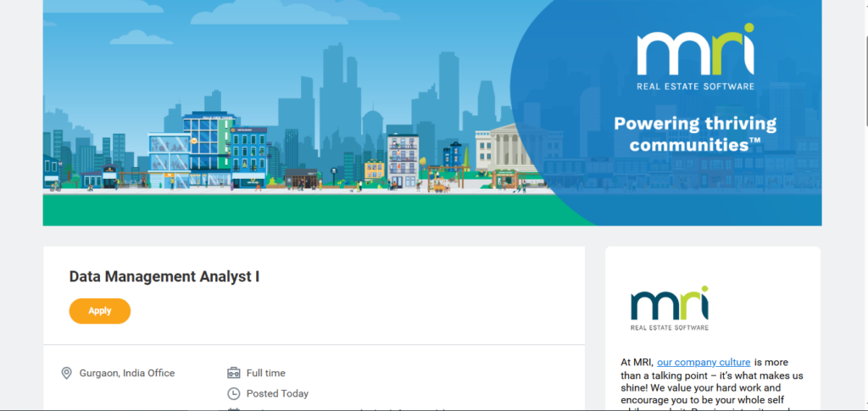Click the 'REAL ESTATE SOFTWARE' text in the banner
Image resolution: width=868 pixels, height=411 pixels.
click(695, 86)
